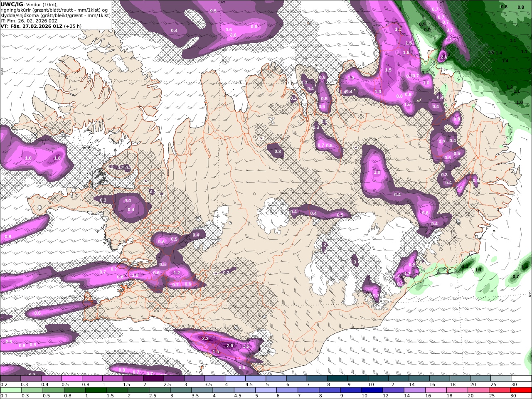Click the valid time 'VT: Fös. 27.02.2026 01Z' line
The image size is (532, 399).
pyautogui.click(x=41, y=26)
